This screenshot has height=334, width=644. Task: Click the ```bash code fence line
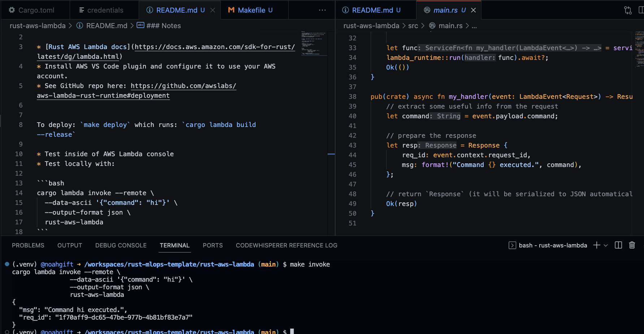pos(51,183)
